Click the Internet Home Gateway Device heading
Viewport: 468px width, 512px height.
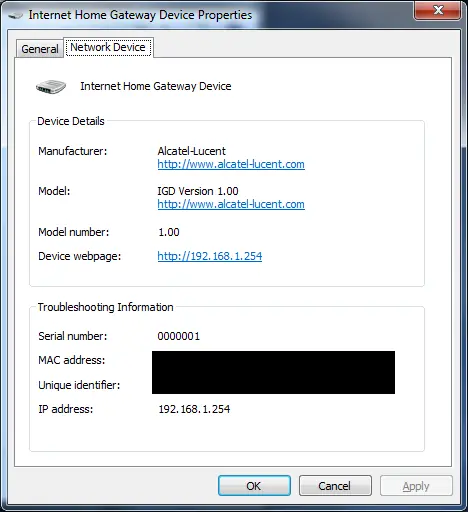[x=156, y=86]
